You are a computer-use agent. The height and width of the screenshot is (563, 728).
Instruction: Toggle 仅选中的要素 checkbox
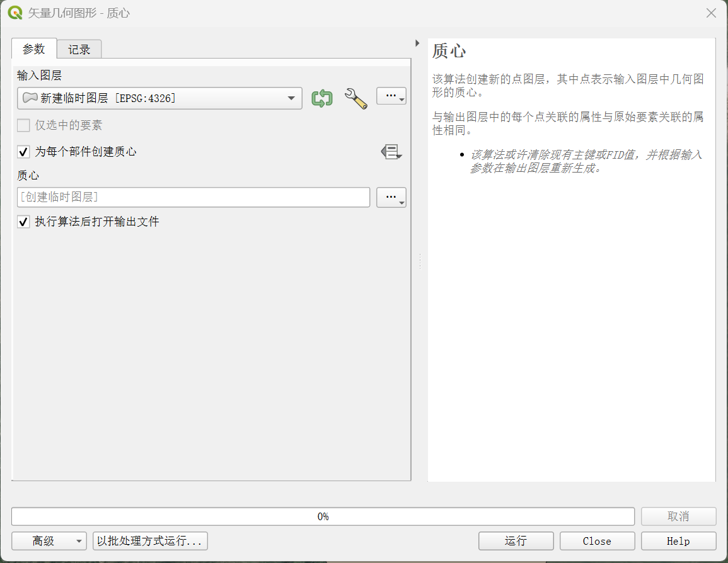coord(24,125)
